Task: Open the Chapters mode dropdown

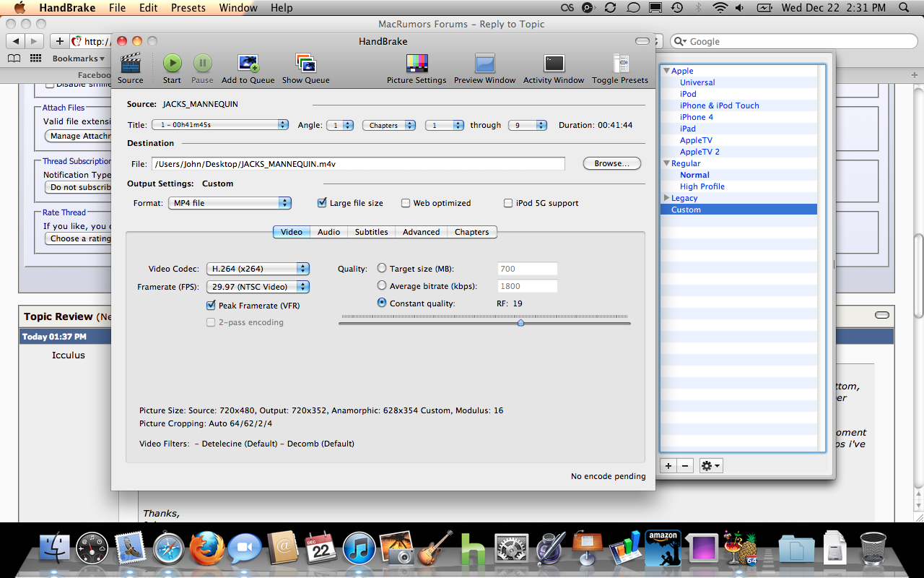Action: [x=389, y=125]
